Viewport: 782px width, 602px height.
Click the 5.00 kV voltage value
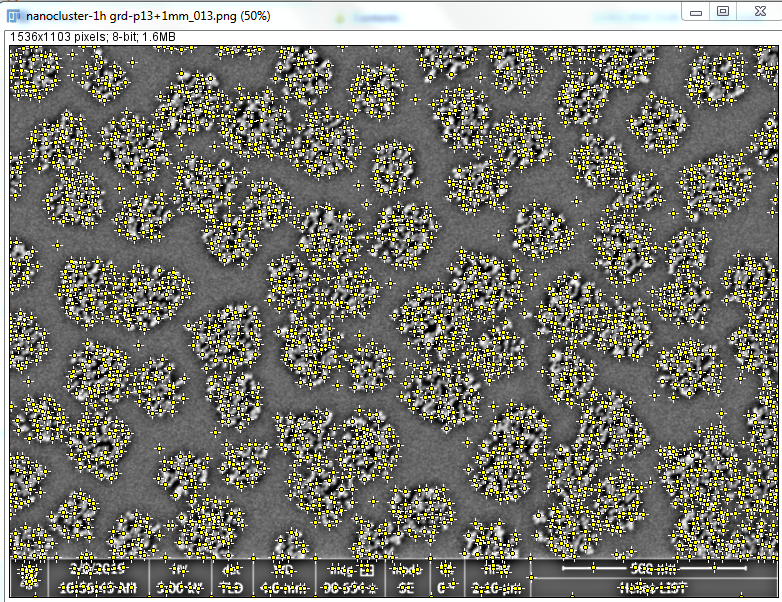tap(179, 586)
